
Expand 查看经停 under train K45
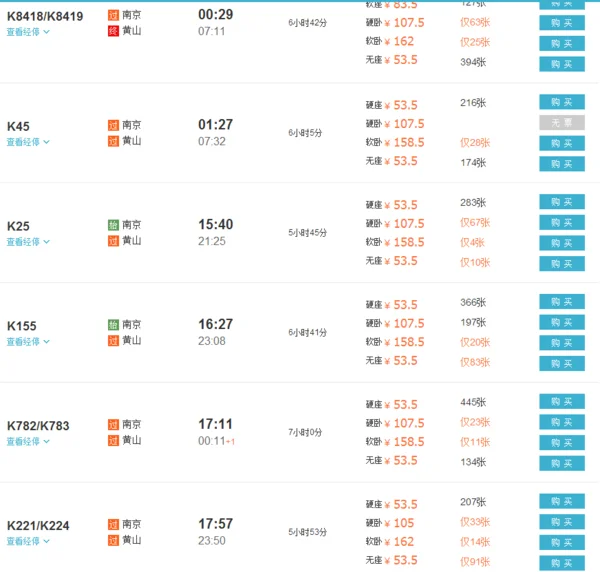click(28, 142)
